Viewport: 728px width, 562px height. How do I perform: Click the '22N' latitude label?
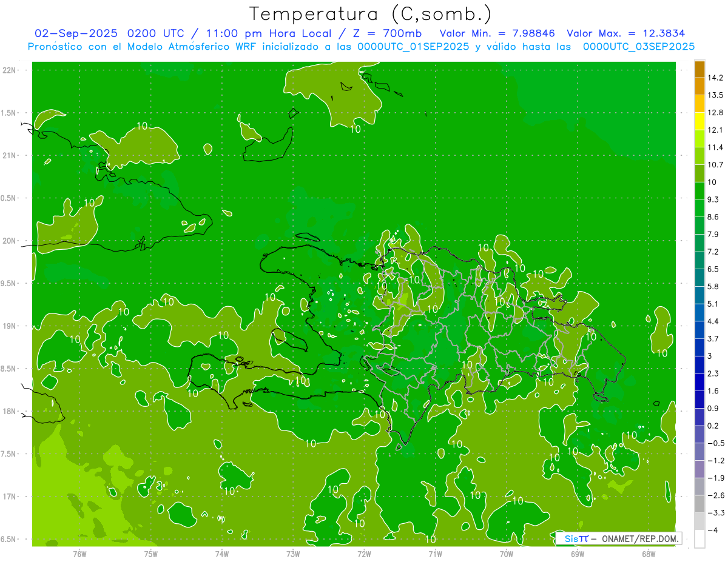9,70
